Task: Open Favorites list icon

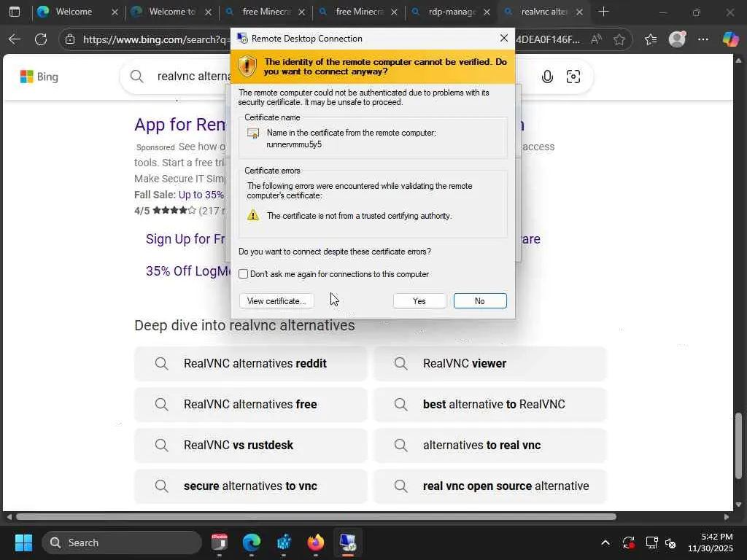Action: (651, 39)
